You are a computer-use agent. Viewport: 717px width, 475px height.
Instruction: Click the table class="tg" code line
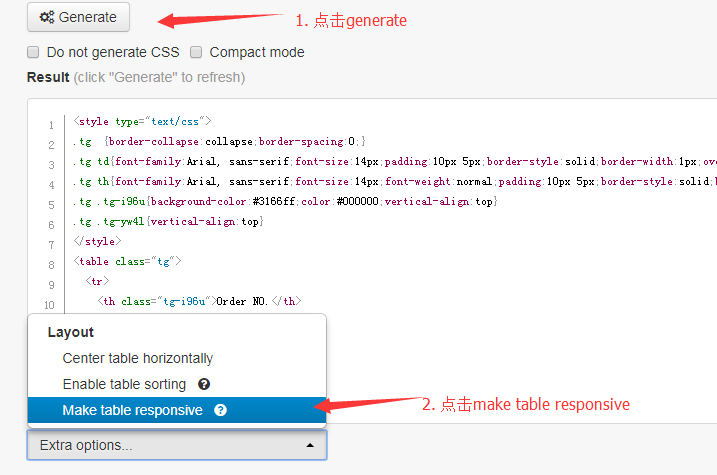[127, 262]
